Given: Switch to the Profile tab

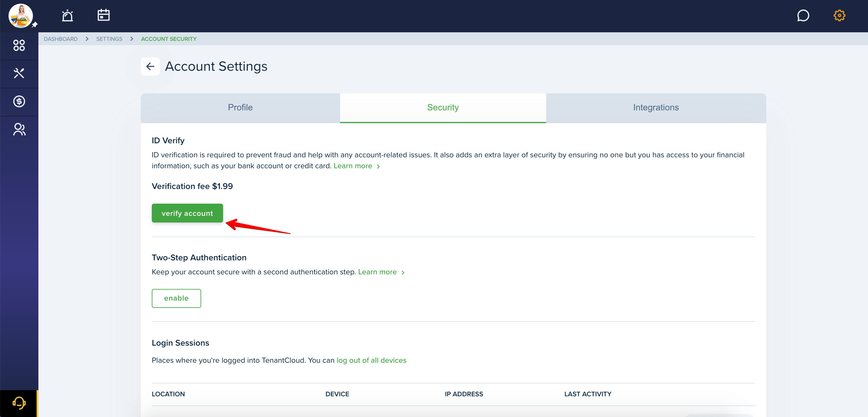Looking at the screenshot, I should tap(240, 108).
